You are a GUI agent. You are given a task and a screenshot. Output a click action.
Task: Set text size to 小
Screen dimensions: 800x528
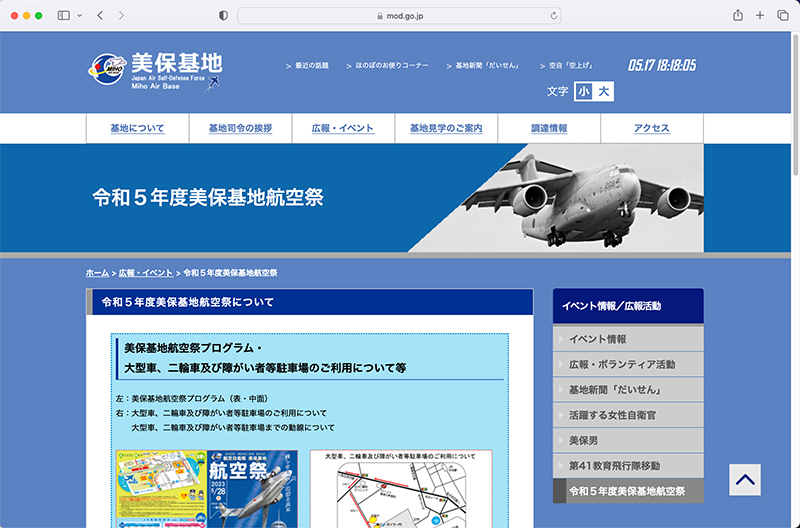tap(583, 91)
